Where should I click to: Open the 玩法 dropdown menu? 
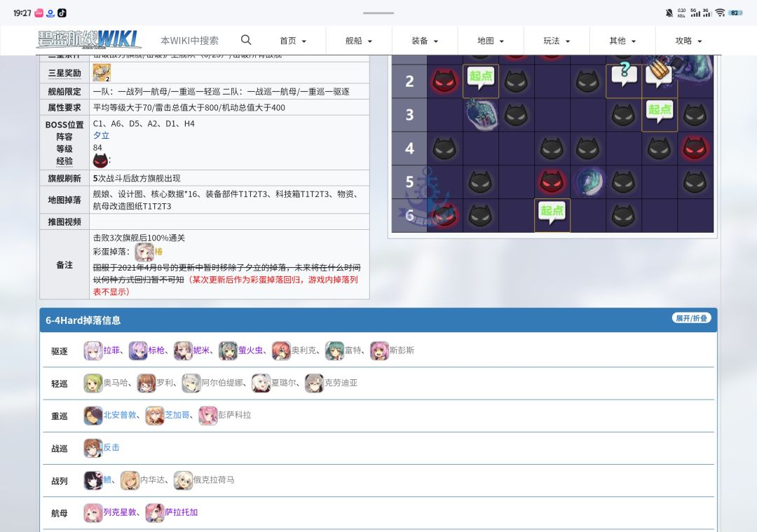tap(557, 41)
